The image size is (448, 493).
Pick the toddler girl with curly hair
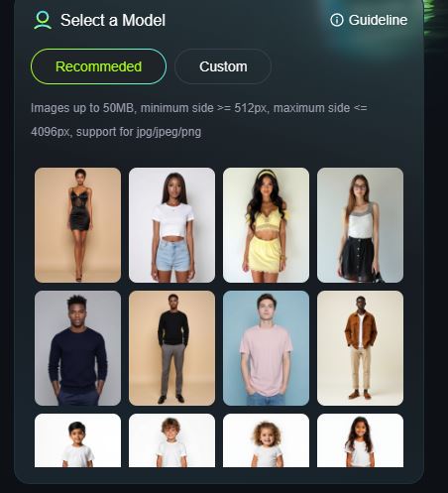coord(266,440)
